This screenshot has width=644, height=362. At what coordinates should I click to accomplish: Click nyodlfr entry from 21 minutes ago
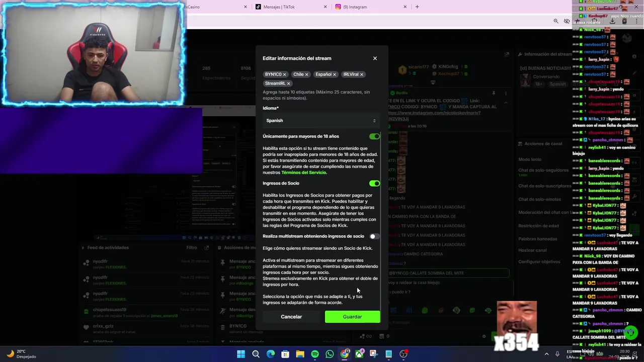[146, 264]
